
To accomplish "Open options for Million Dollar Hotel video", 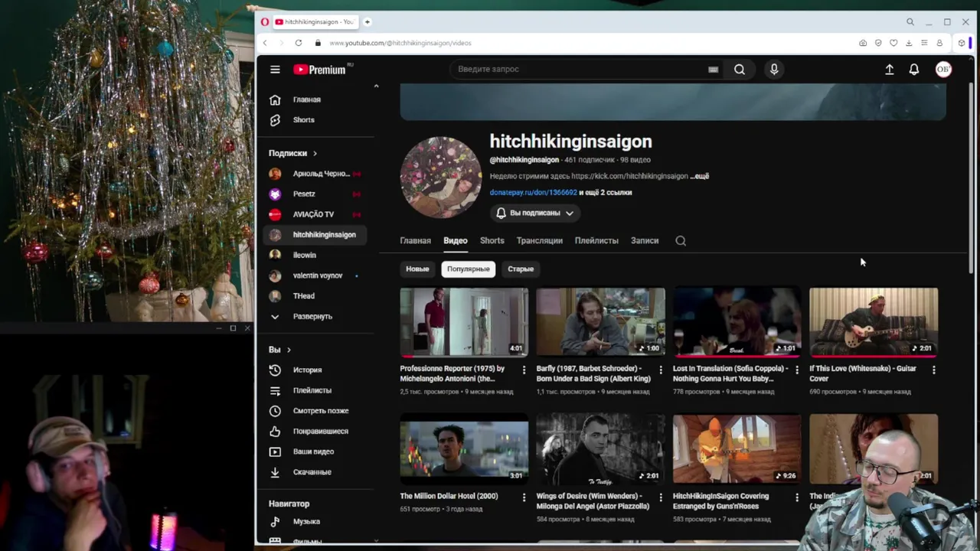I will tap(524, 497).
